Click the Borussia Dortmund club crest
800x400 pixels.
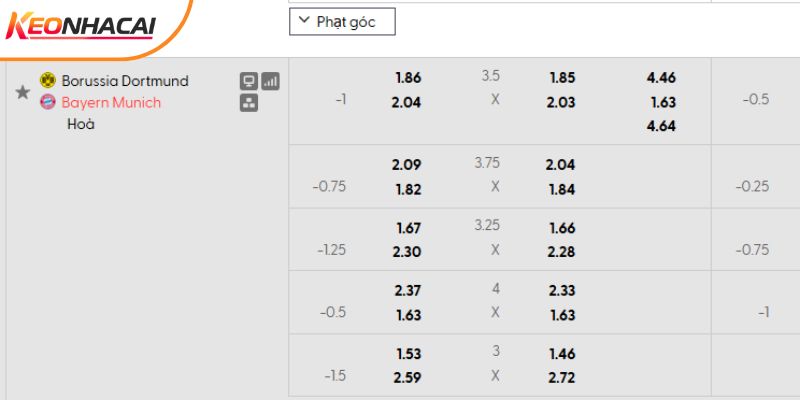point(48,80)
